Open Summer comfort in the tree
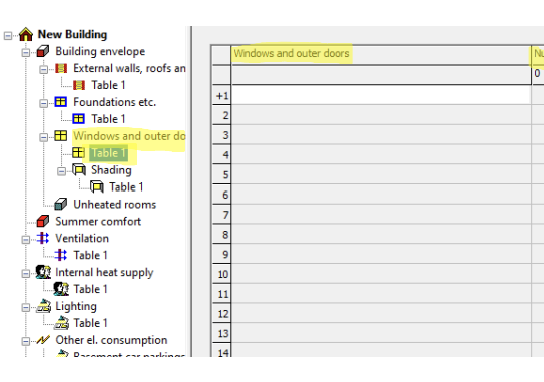Image resolution: width=544 pixels, height=382 pixels. 98,221
